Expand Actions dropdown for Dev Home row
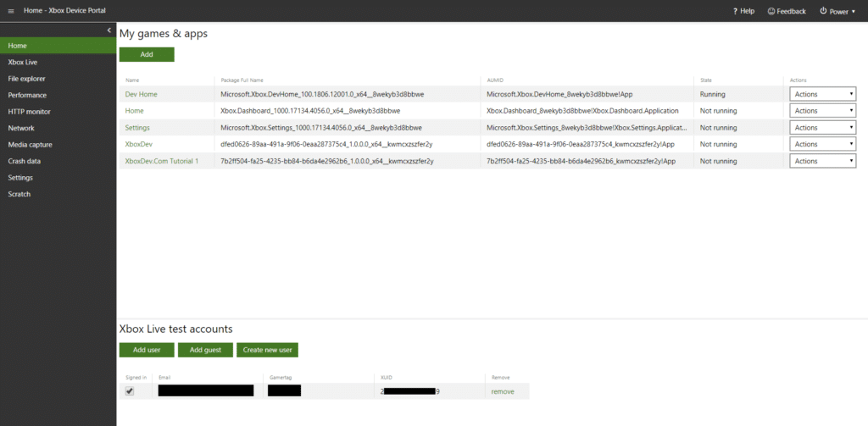The height and width of the screenshot is (426, 868). click(x=822, y=94)
